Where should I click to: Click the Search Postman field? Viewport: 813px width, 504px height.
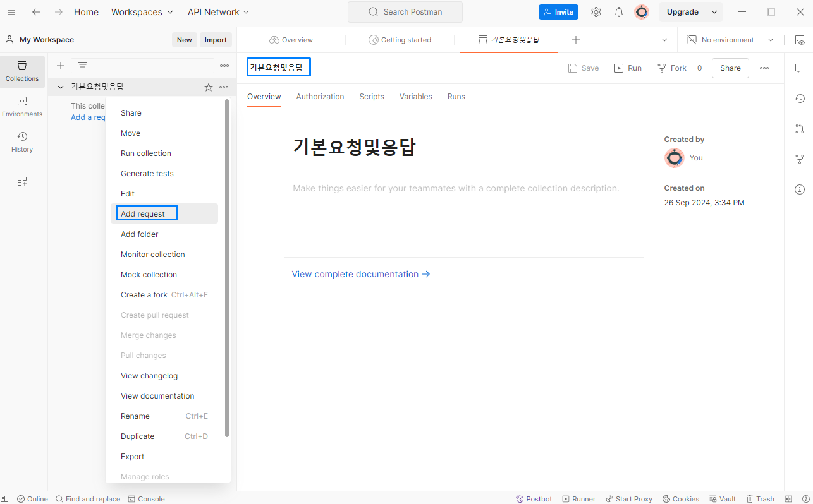click(x=405, y=12)
